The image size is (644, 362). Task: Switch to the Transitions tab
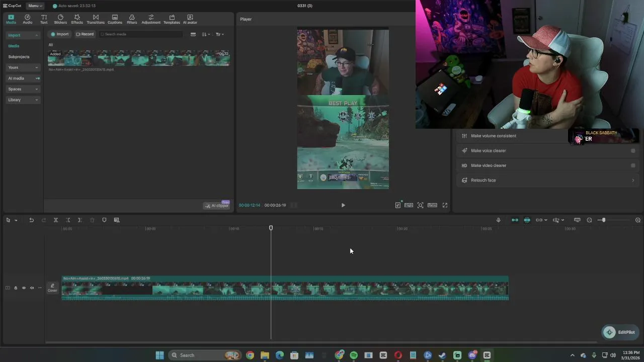click(x=96, y=19)
